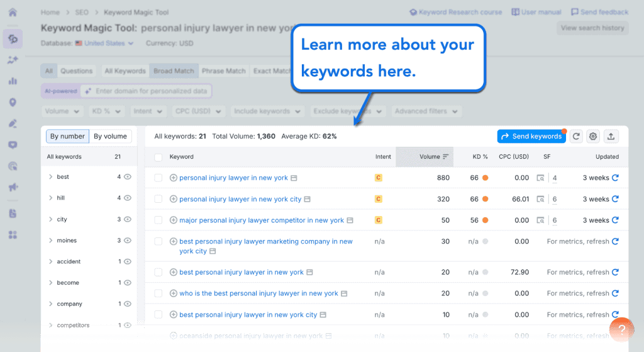644x352 pixels.
Task: Click the refresh table icon button
Action: pyautogui.click(x=576, y=136)
